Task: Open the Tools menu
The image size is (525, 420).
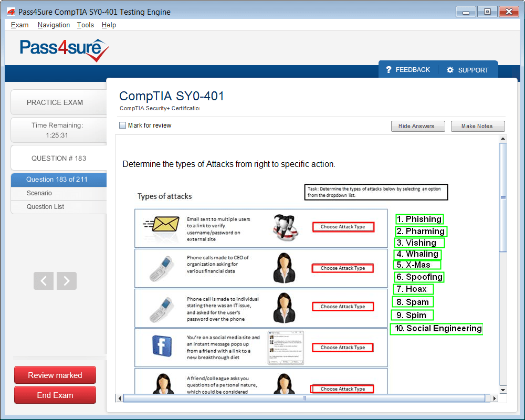Action: pyautogui.click(x=86, y=25)
